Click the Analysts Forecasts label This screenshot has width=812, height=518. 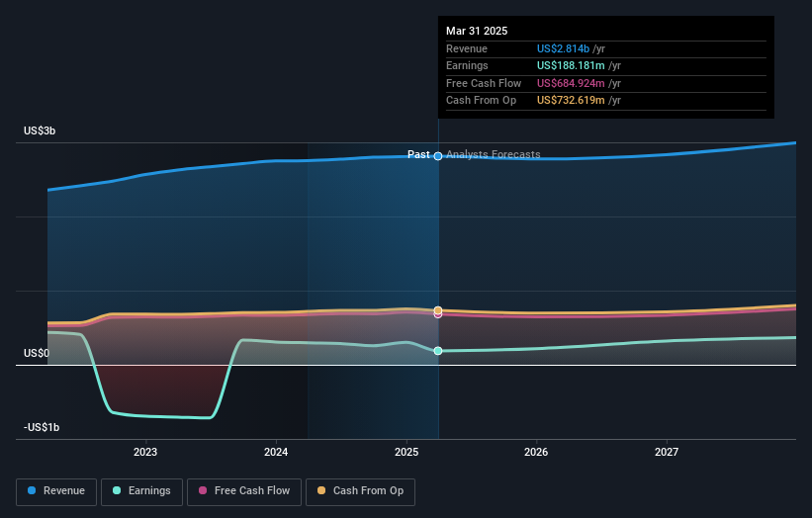click(x=493, y=154)
